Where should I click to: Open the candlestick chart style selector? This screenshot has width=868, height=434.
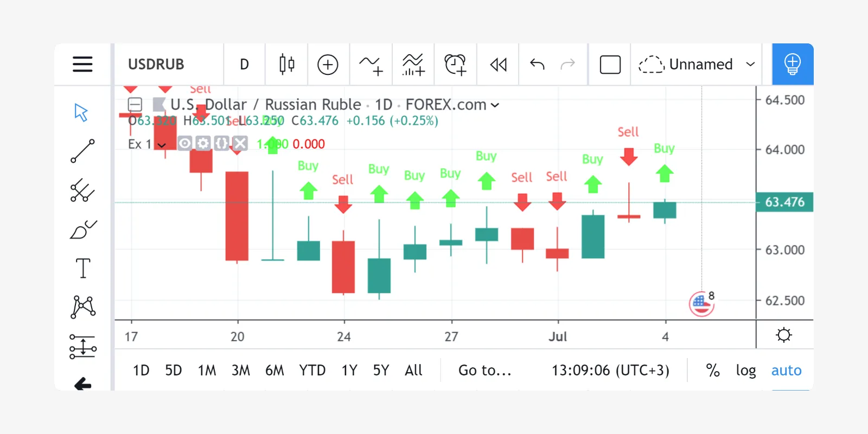click(286, 64)
